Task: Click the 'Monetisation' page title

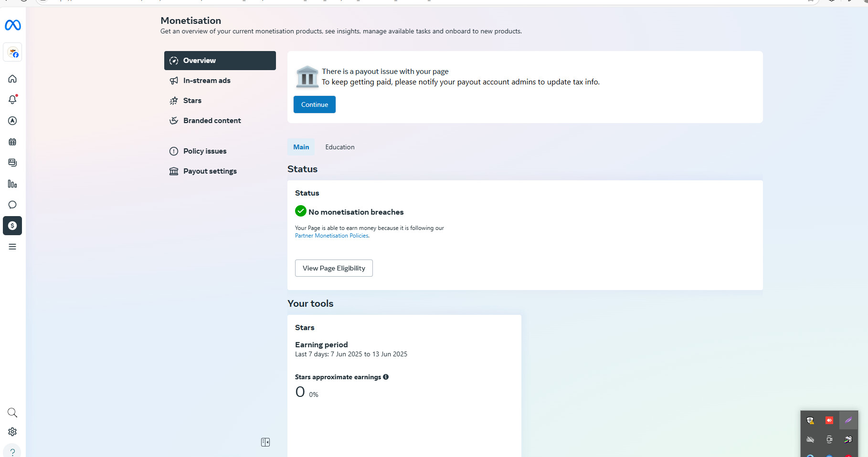Action: pyautogui.click(x=191, y=21)
